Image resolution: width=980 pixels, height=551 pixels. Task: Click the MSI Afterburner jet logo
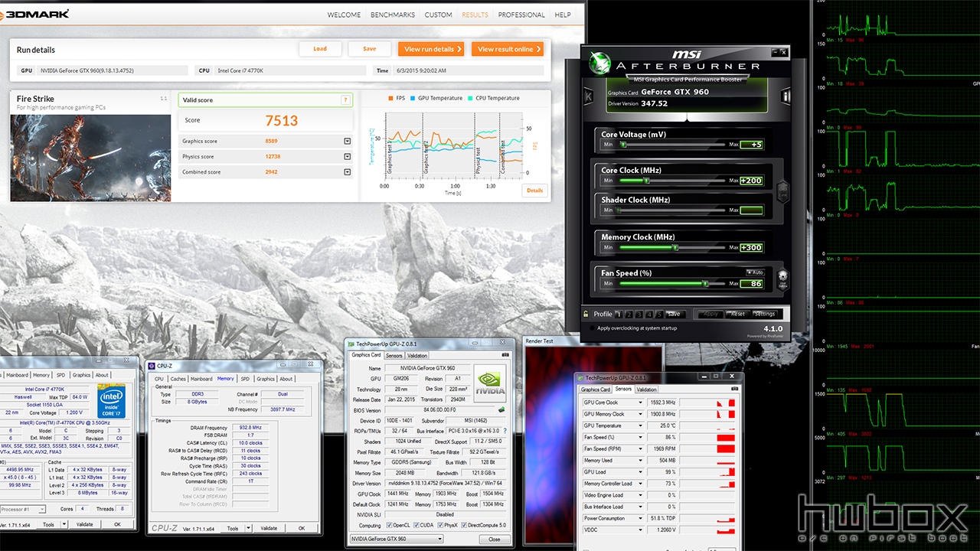tap(599, 63)
